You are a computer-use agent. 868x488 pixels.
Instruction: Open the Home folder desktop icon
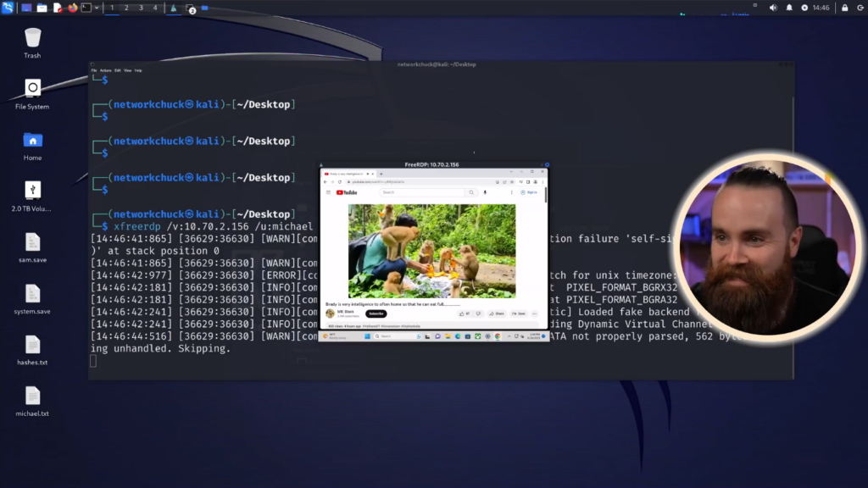point(32,146)
